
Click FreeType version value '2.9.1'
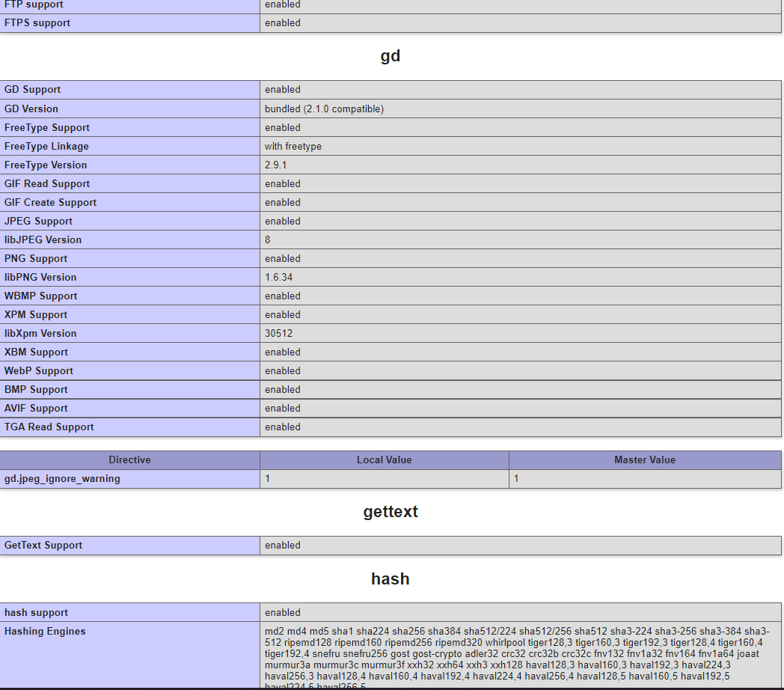click(x=275, y=165)
